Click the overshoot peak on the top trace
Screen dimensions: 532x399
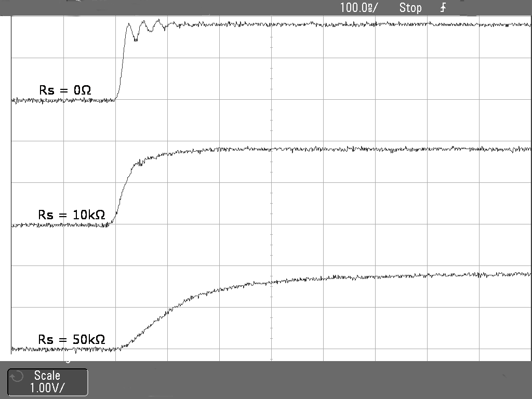coord(129,23)
